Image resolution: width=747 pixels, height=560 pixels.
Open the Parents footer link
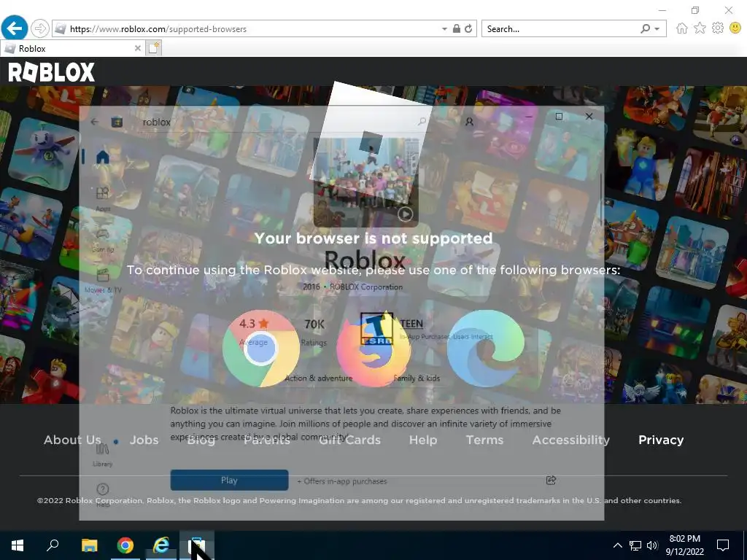(x=267, y=440)
